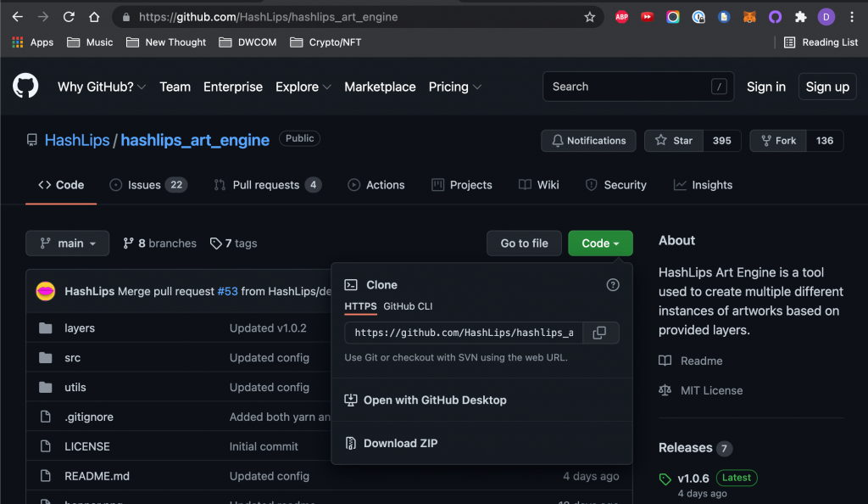Click the src folder icon
Screen dimensions: 868x504
46,358
